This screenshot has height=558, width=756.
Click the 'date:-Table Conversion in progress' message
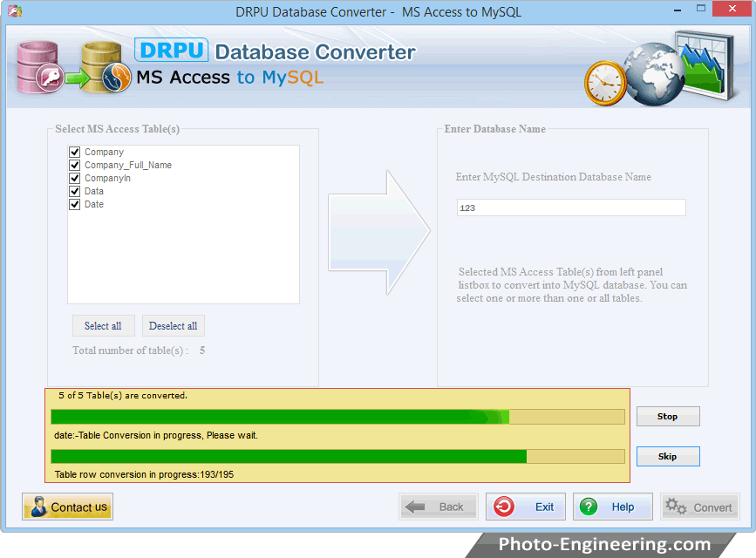156,435
